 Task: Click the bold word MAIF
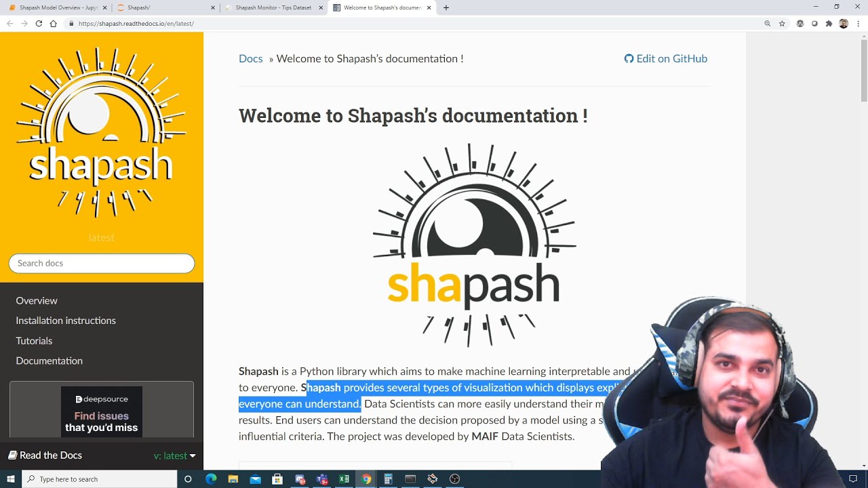pos(485,436)
